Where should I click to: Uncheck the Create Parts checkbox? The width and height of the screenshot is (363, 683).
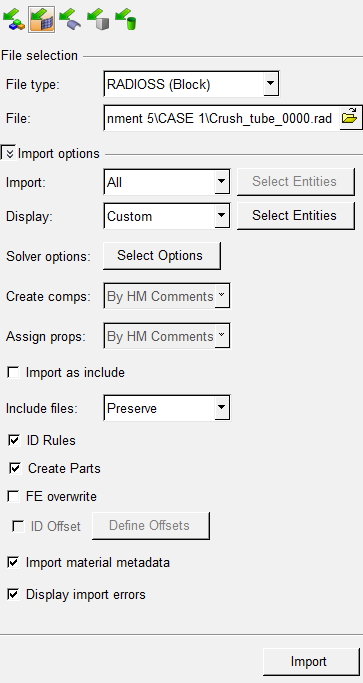point(15,468)
